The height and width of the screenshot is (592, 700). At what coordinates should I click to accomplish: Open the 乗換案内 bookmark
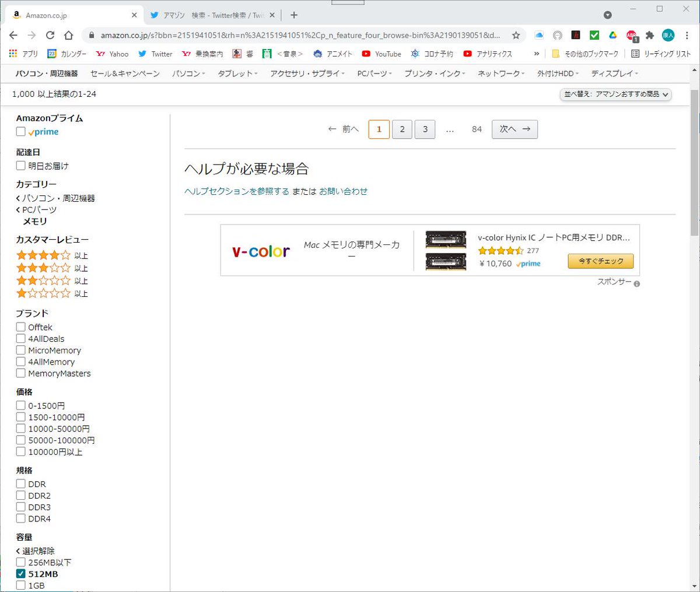click(202, 54)
